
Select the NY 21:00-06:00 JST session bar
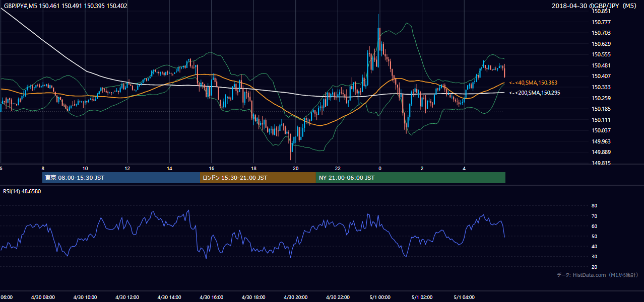[x=411, y=178]
